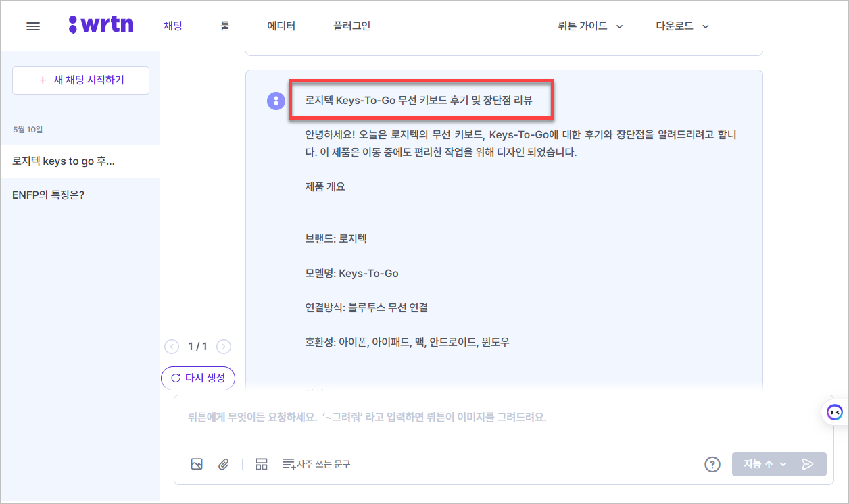
Task: Open the template grid icon in the input bar
Action: click(261, 463)
